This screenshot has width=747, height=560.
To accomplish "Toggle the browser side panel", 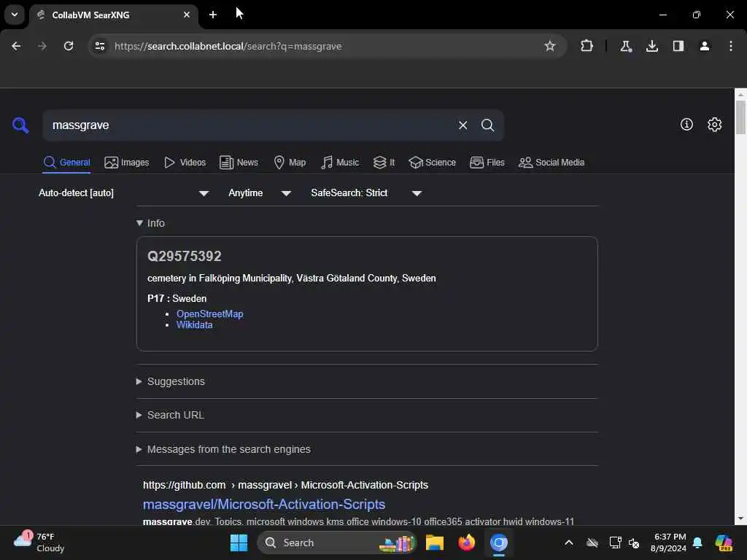I will point(678,46).
